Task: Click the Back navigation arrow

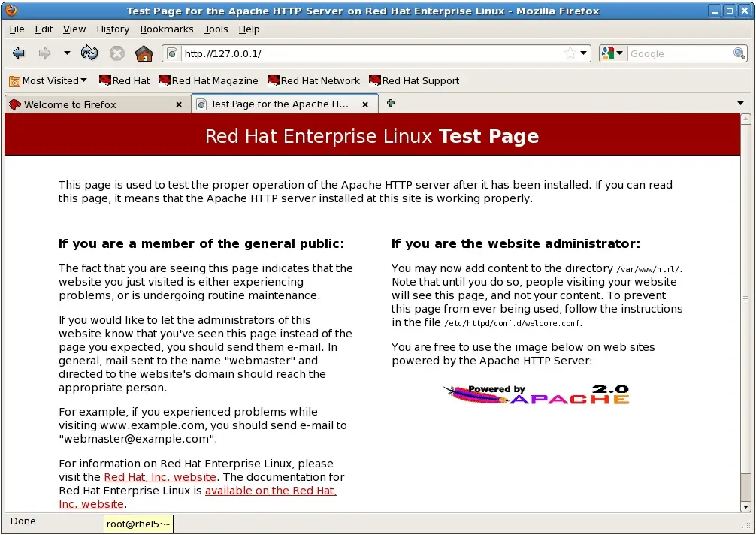Action: click(19, 53)
